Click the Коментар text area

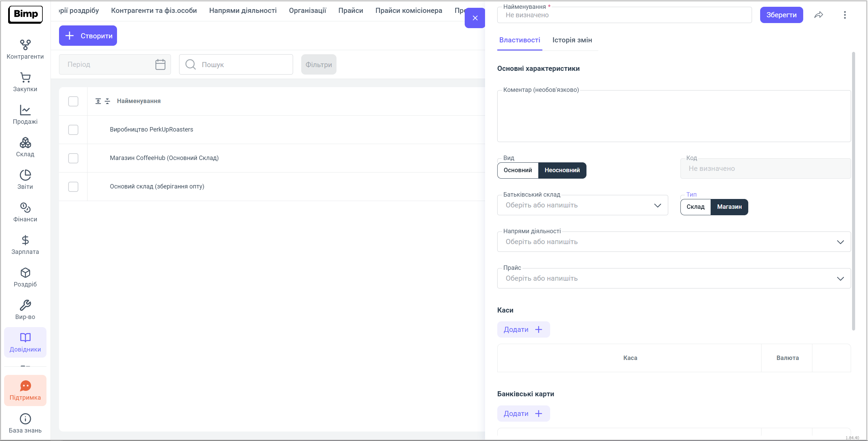click(674, 116)
